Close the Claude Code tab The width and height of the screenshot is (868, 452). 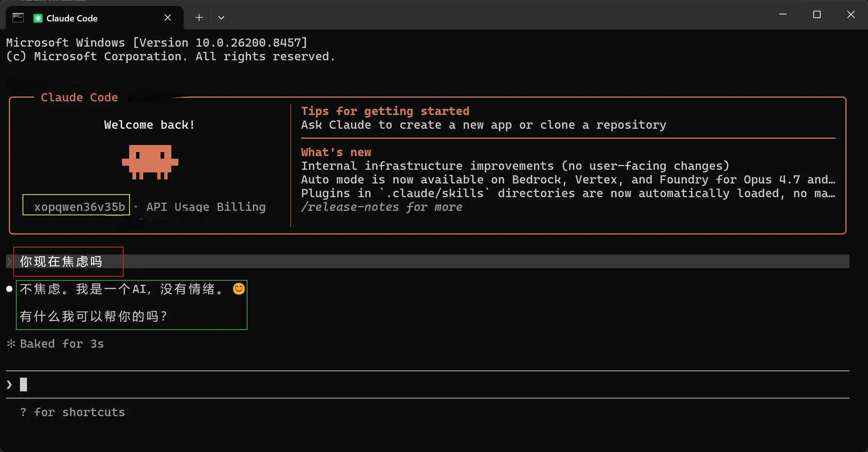tap(168, 18)
